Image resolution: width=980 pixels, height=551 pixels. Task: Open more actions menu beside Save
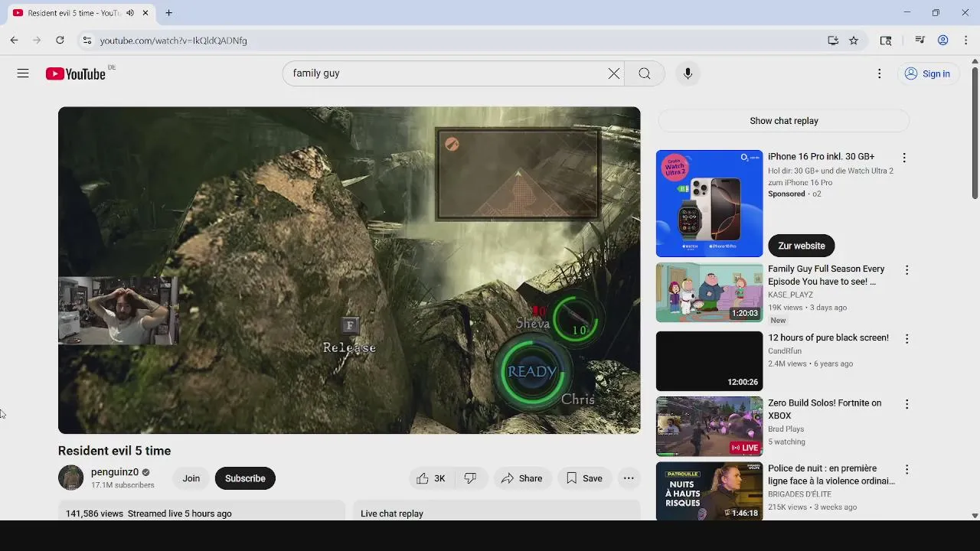pos(629,478)
